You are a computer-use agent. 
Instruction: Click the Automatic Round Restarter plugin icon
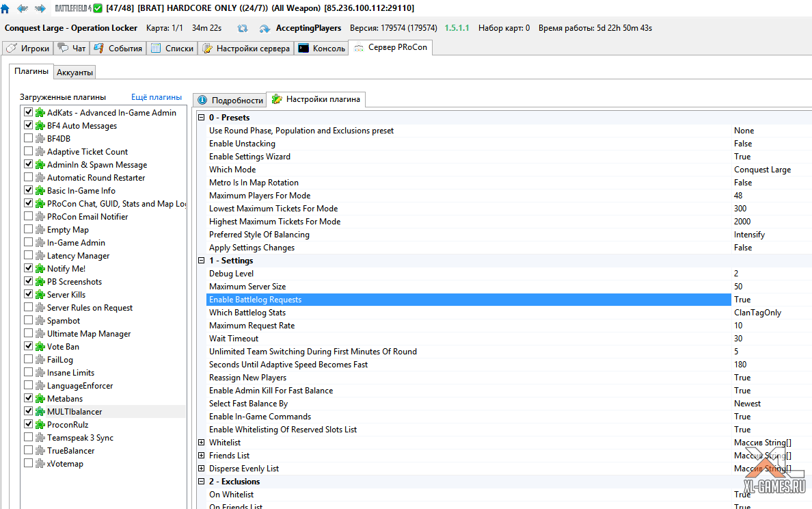click(x=40, y=177)
